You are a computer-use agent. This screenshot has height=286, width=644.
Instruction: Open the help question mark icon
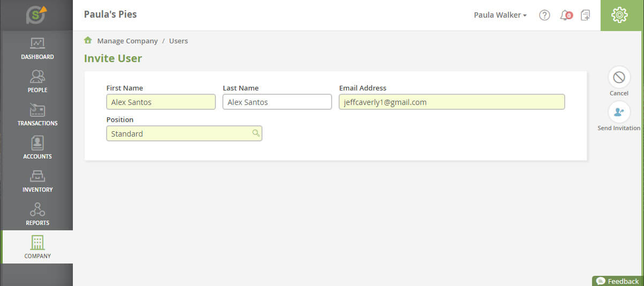pos(544,15)
